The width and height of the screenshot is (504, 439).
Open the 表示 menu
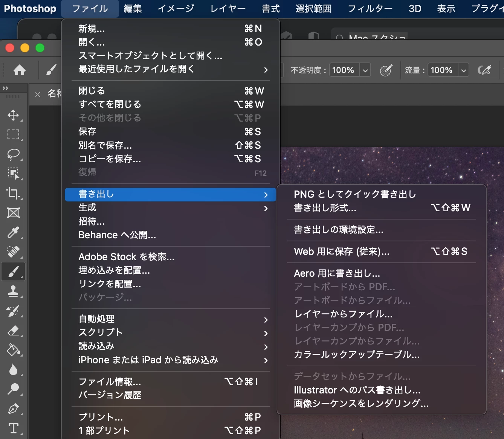click(x=446, y=9)
